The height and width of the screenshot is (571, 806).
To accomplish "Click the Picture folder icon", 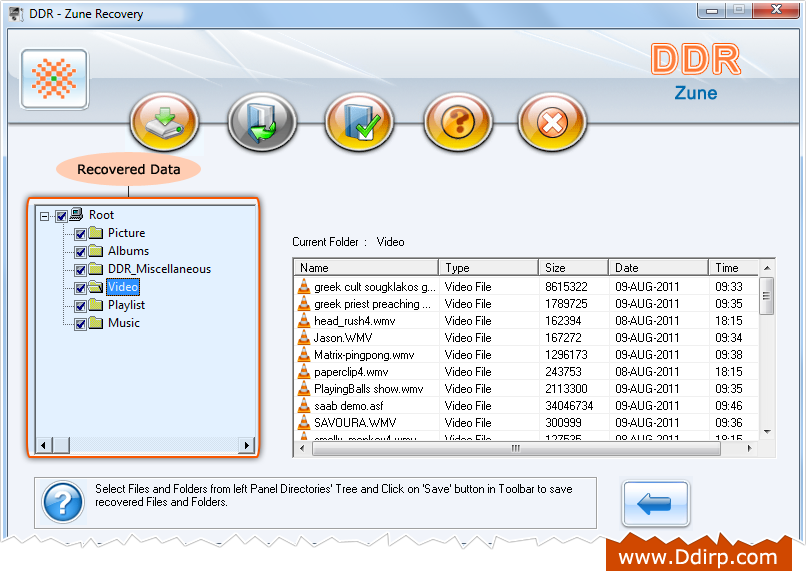I will [x=96, y=233].
